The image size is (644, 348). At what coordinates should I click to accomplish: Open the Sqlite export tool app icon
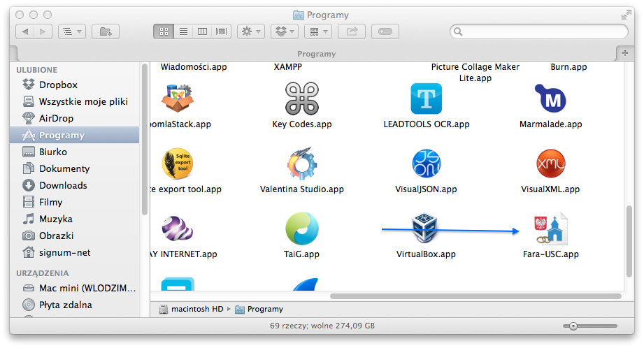[178, 164]
